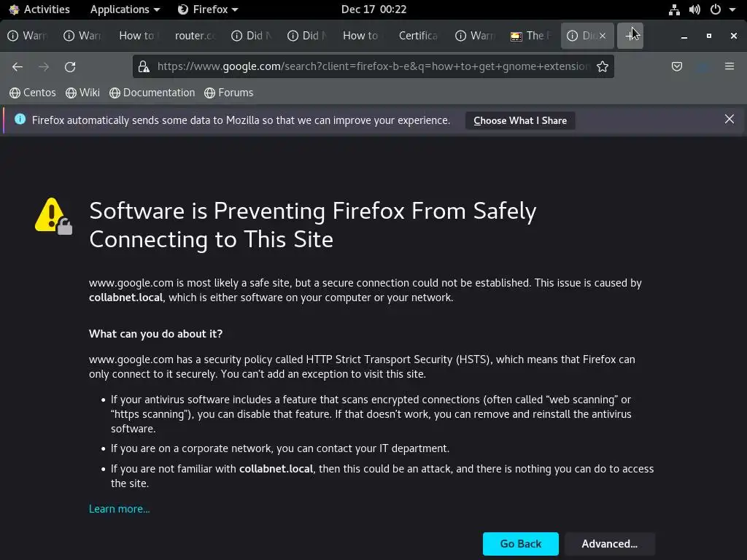Expand the system menu arrow
747x560 pixels.
tap(732, 9)
